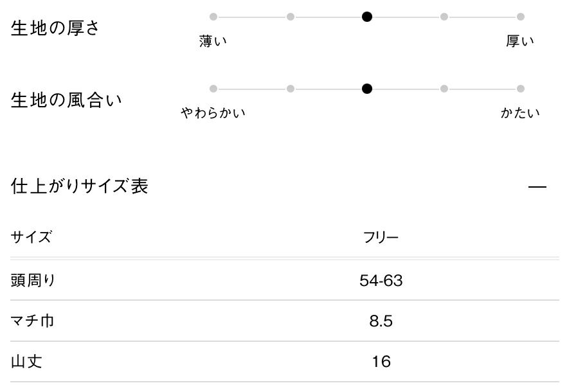Click the selected middle dot of 生地の厚さ
The height and width of the screenshot is (392, 567).
pos(367,17)
